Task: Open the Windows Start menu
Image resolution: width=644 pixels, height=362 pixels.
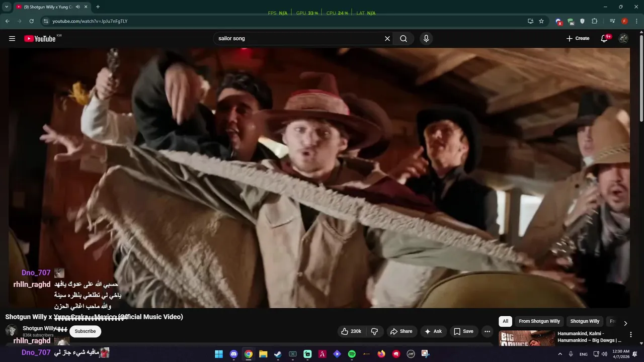Action: pyautogui.click(x=219, y=354)
